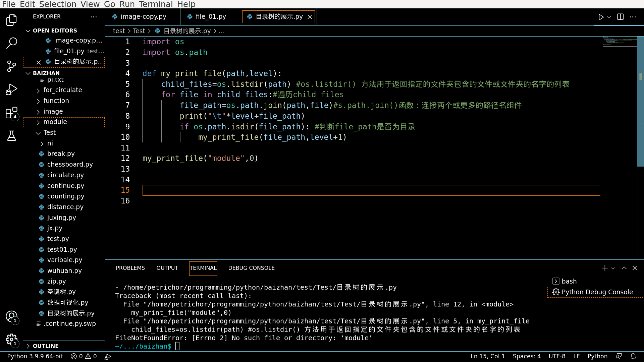This screenshot has height=362, width=644.
Task: Close the bottom panel
Action: pos(635,268)
